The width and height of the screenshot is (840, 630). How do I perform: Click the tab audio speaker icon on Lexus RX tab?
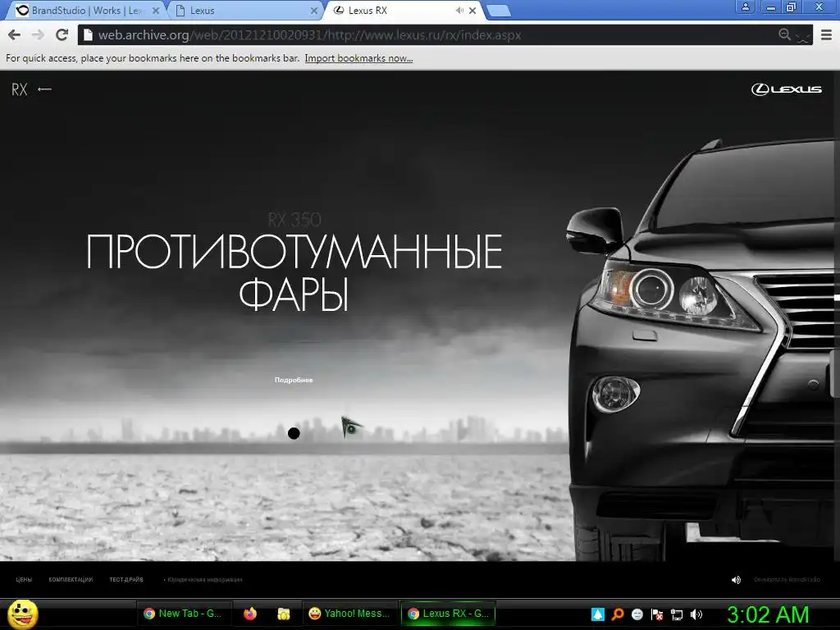459,10
